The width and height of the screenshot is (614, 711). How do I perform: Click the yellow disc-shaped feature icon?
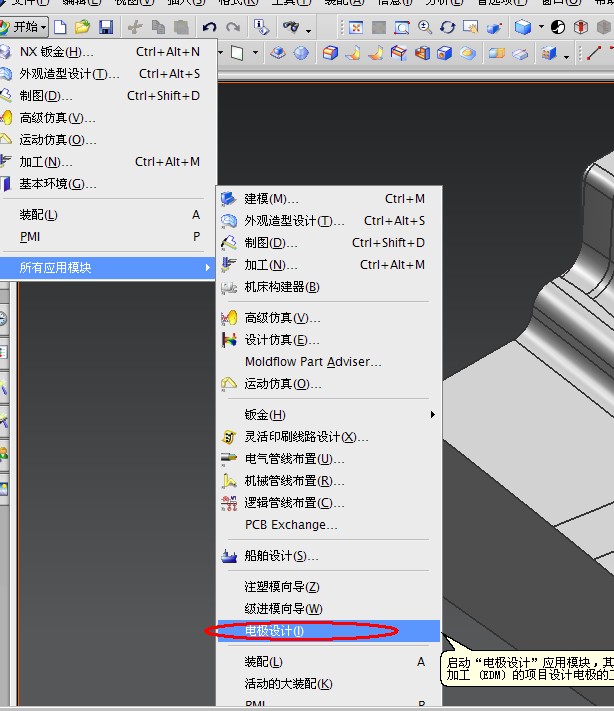[468, 54]
